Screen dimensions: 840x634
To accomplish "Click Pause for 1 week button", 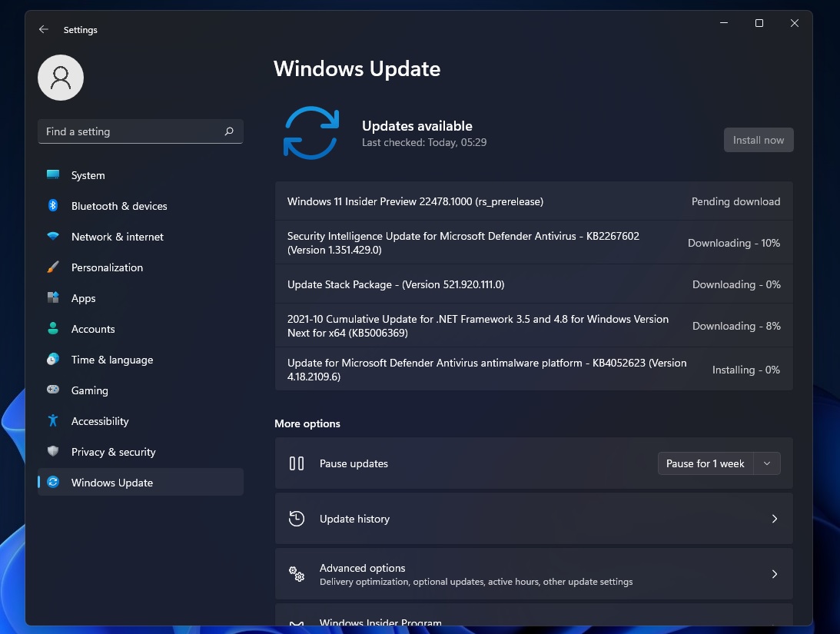I will point(705,463).
